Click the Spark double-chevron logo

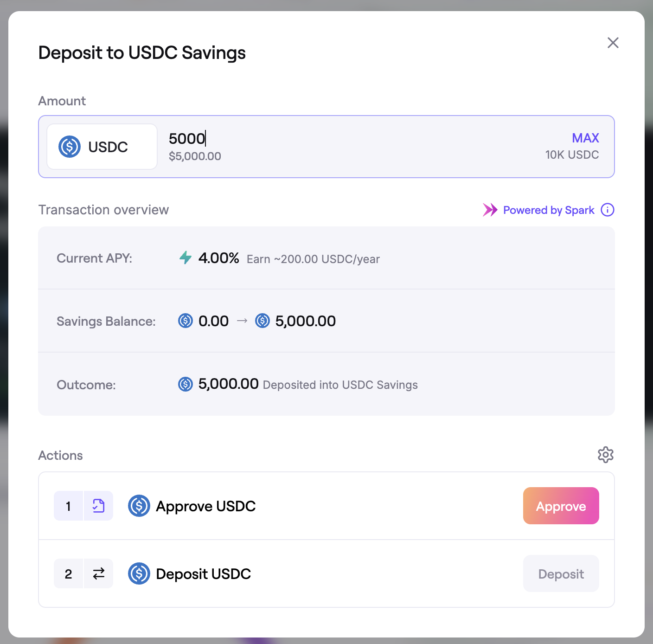pos(490,210)
